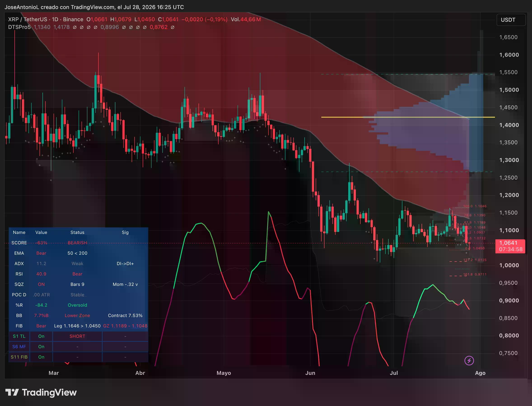
Task: Click the high value H1,0679 in header
Action: [121, 19]
